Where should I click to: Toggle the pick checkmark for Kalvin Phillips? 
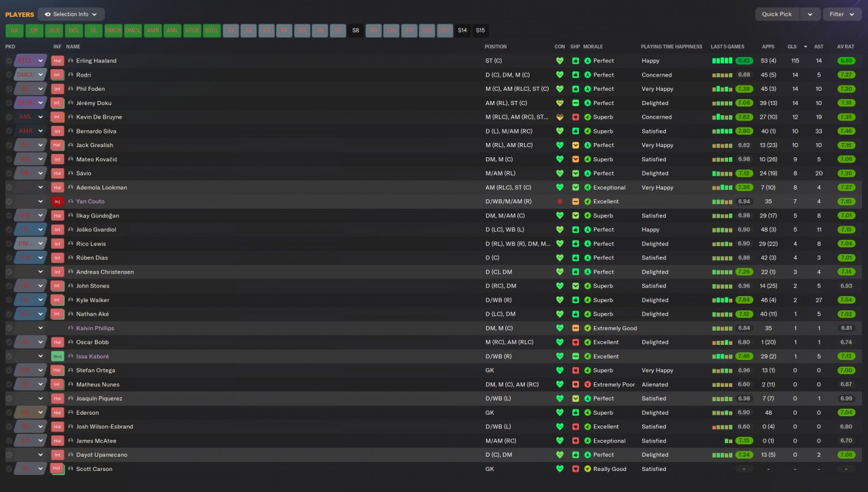point(9,328)
